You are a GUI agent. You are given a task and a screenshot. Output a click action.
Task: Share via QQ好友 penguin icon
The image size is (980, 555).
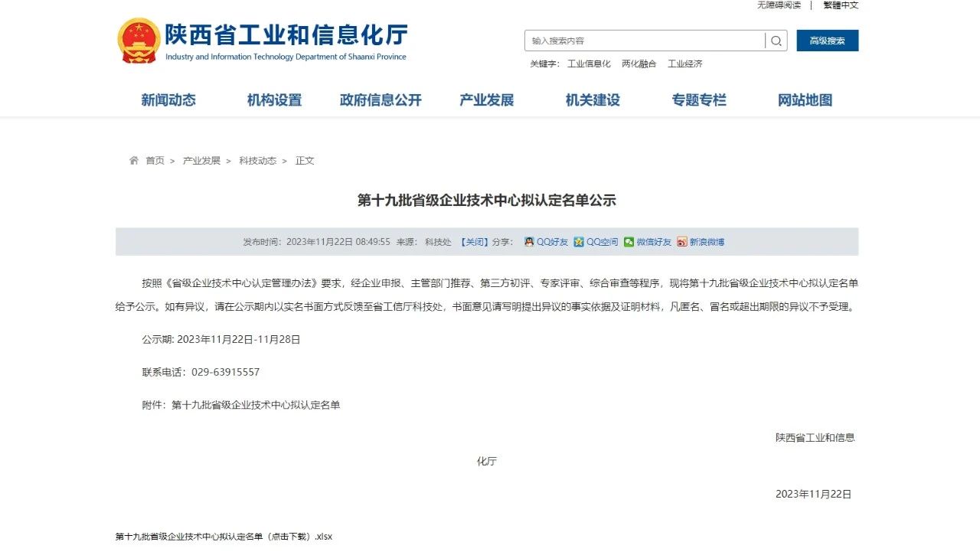pyautogui.click(x=529, y=242)
